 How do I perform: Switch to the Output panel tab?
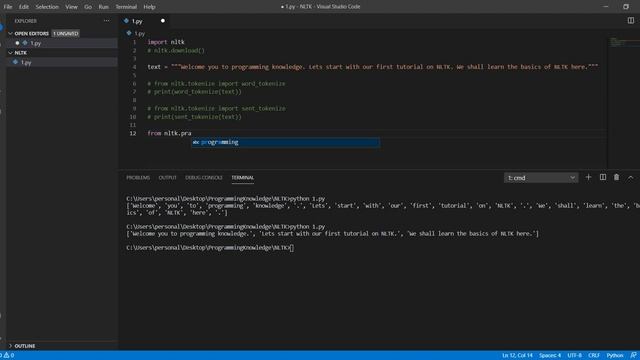tap(167, 178)
